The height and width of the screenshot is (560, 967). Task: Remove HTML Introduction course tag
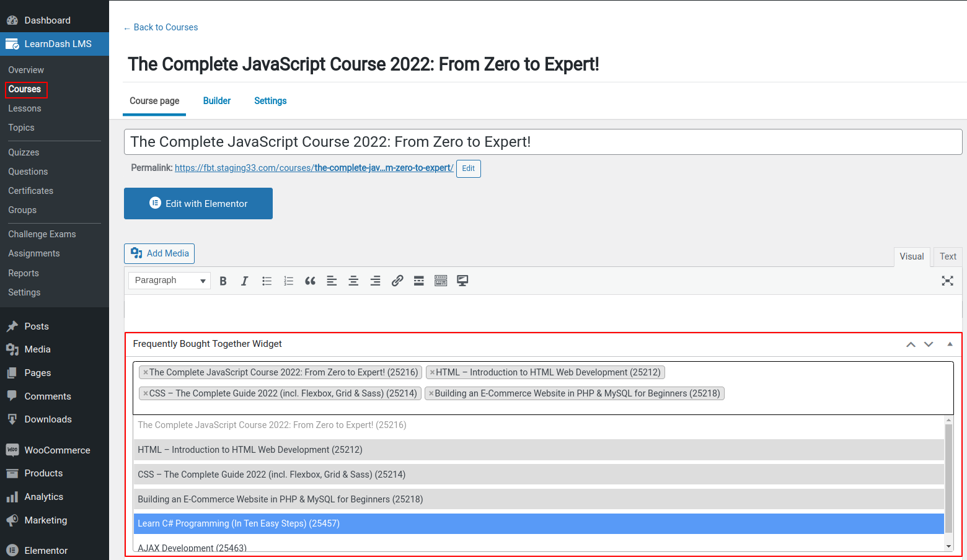[432, 373]
